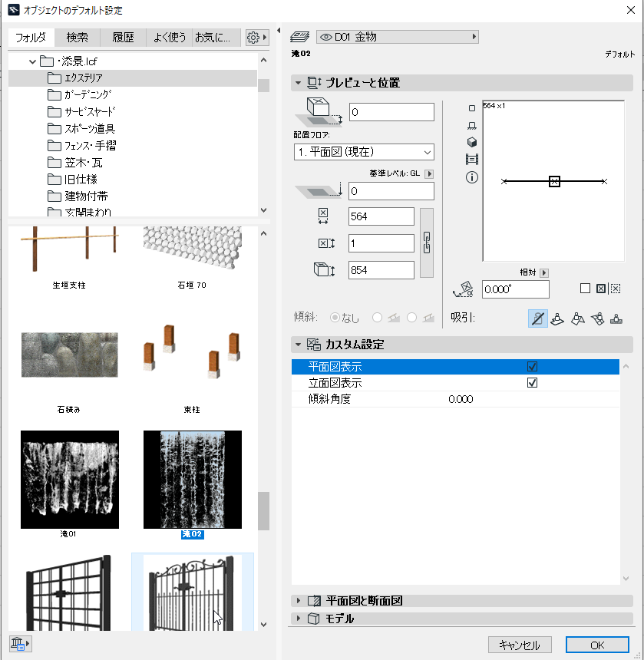
Task: Open 配置フロア dropdown 1. 平面図 (現在)
Action: pos(364,152)
